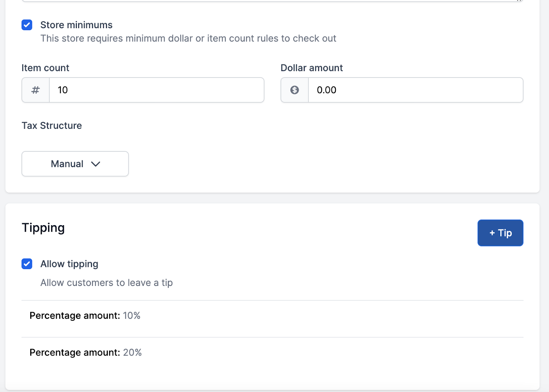This screenshot has width=549, height=392.
Task: Click the Store minimums label text
Action: click(76, 25)
